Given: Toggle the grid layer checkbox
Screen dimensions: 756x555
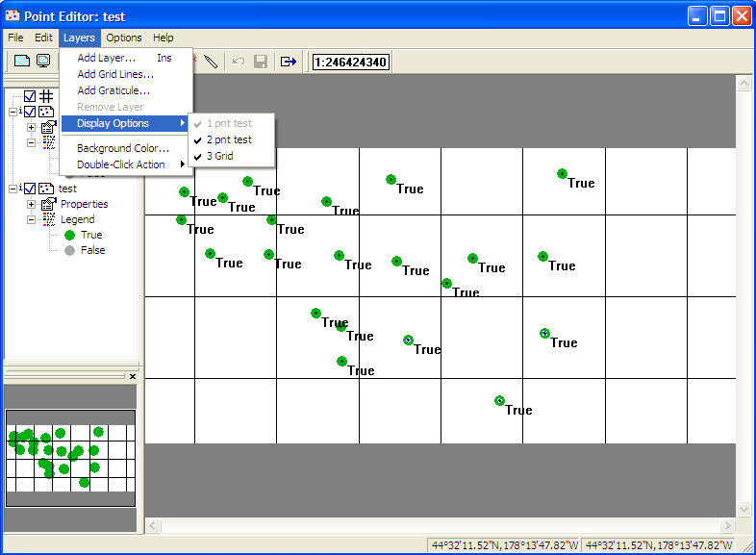Looking at the screenshot, I should coord(30,96).
